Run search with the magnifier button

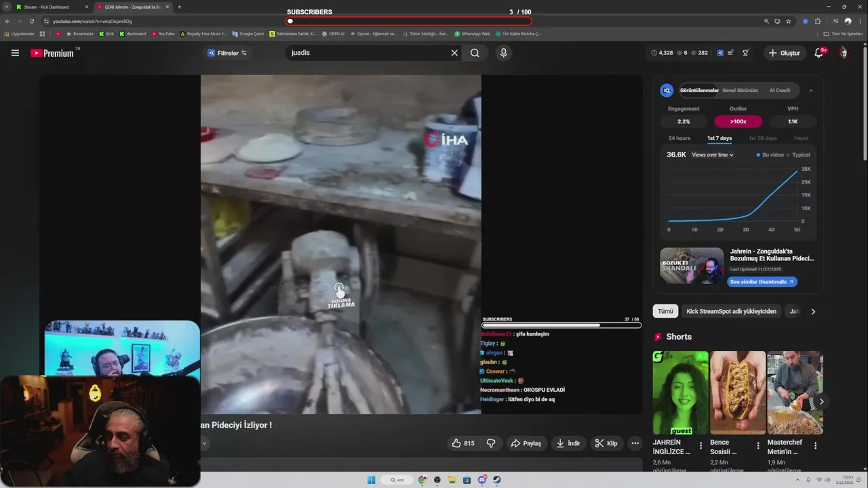(475, 53)
